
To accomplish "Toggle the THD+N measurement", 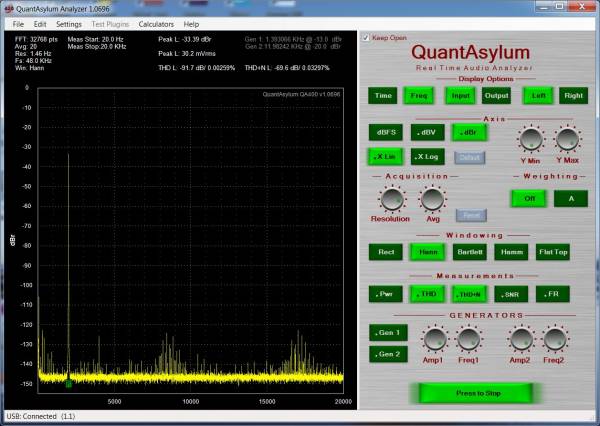I will 470,294.
